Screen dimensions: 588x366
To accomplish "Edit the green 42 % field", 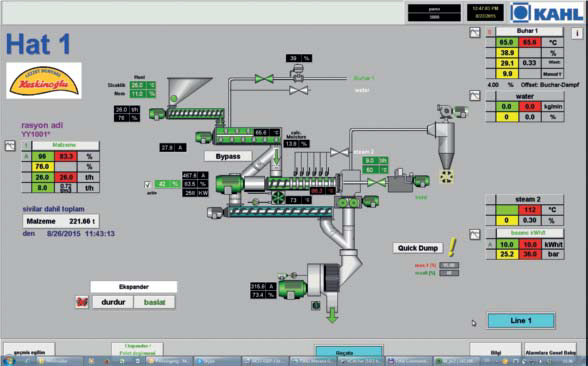I will coord(167,184).
